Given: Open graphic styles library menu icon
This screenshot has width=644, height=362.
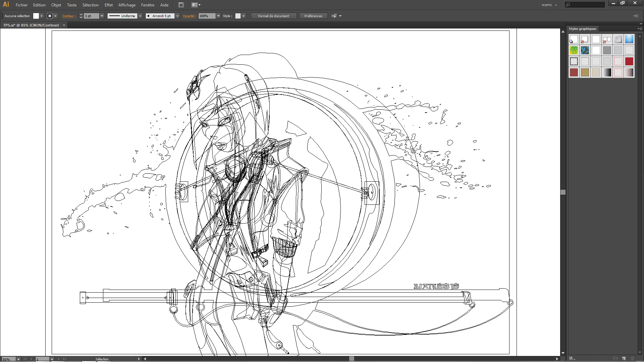Looking at the screenshot, I should pyautogui.click(x=572, y=358).
